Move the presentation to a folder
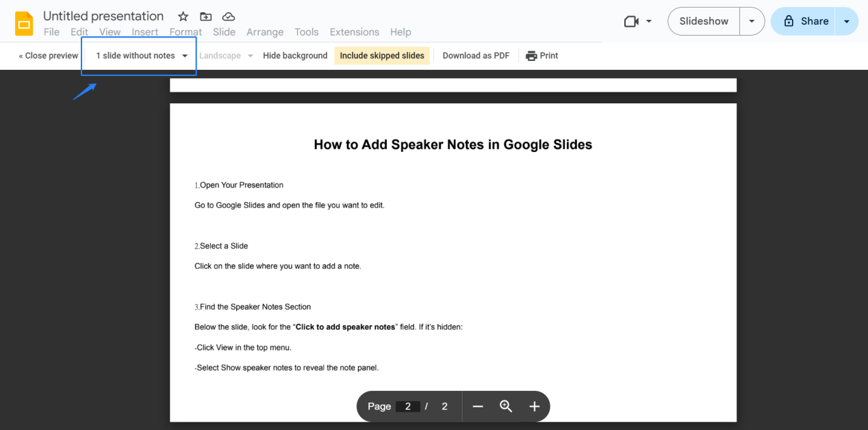The image size is (868, 430). [x=206, y=15]
